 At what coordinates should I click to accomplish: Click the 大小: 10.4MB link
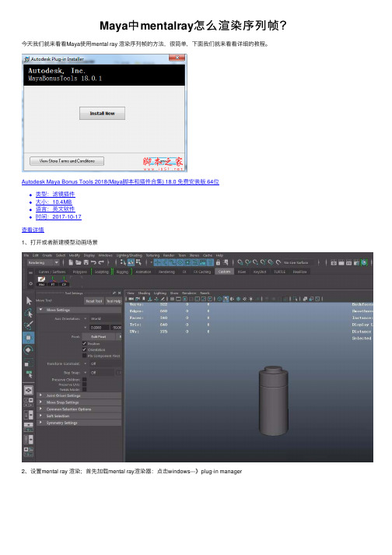(54, 202)
